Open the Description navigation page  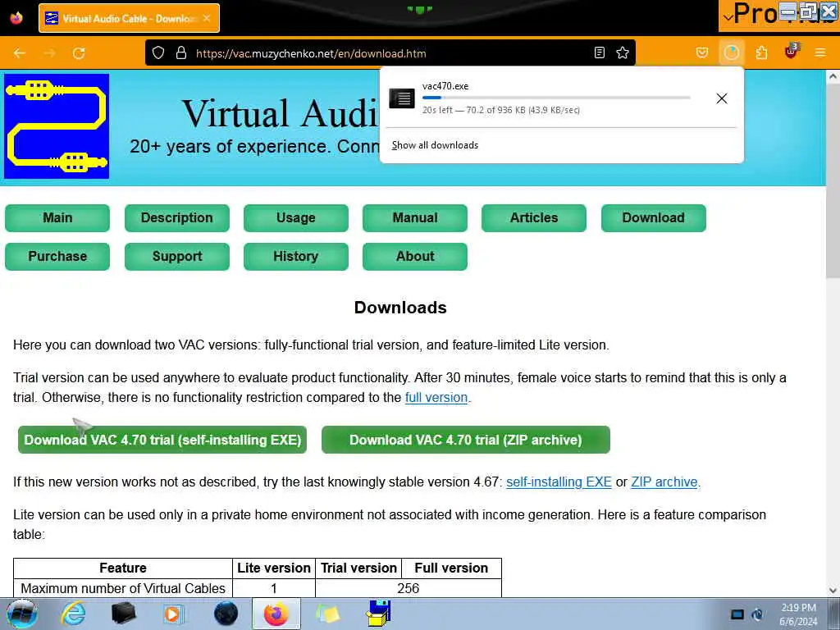coord(177,218)
